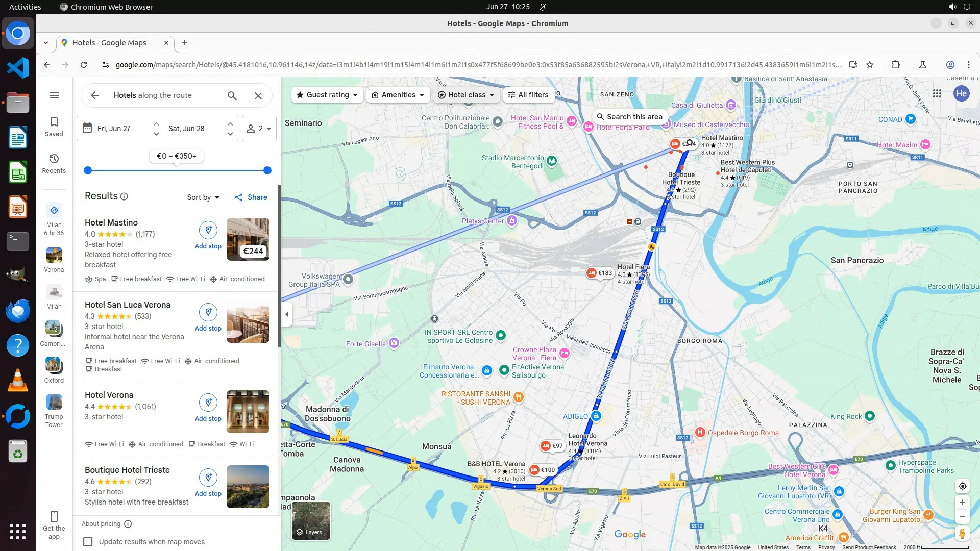
Task: Click Add stop icon for Hotel Mastino
Action: pos(208,231)
